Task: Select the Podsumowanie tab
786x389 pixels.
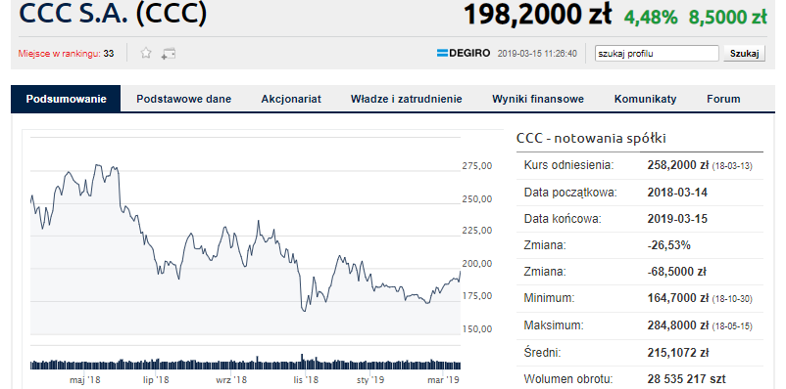Action: coord(66,99)
